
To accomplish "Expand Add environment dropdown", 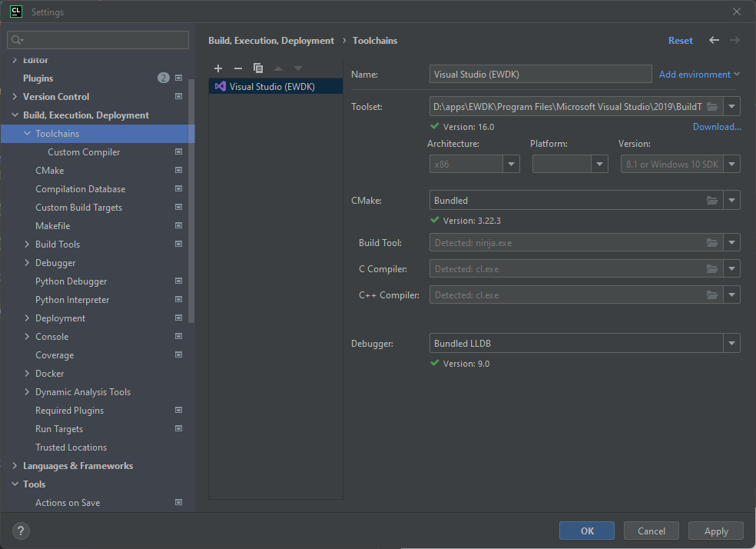I will coord(699,75).
